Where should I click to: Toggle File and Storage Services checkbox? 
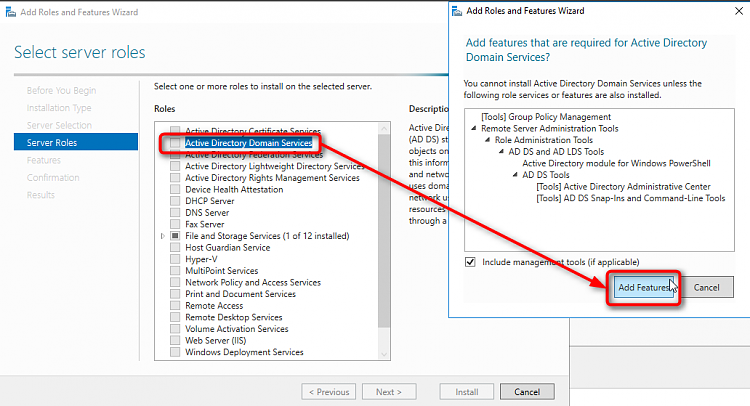tap(175, 236)
